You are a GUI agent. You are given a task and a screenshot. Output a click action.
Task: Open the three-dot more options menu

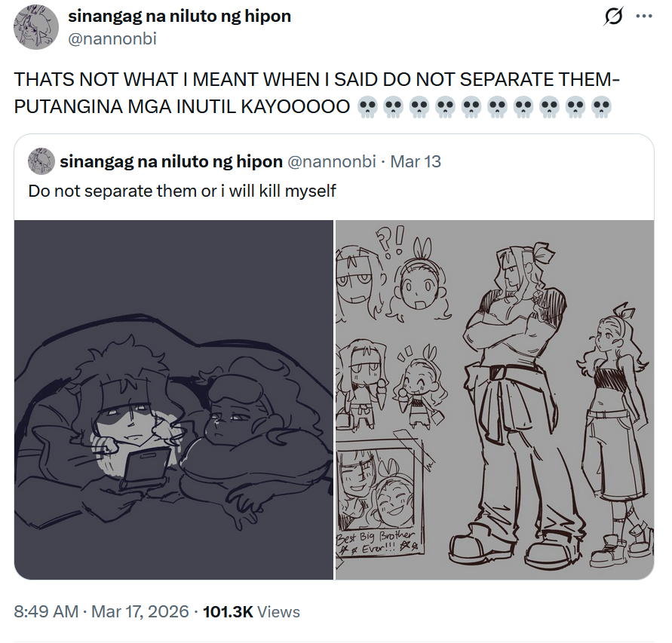click(x=643, y=17)
